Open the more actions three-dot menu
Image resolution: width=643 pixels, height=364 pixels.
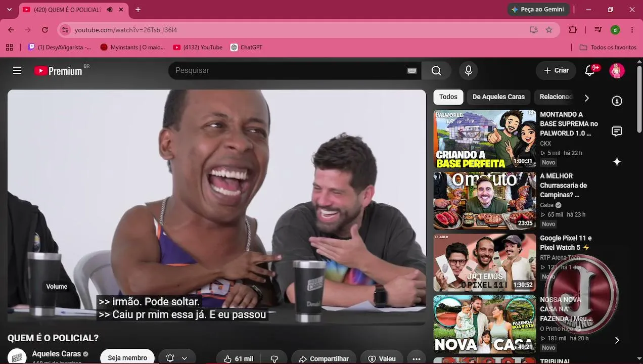pos(416,358)
